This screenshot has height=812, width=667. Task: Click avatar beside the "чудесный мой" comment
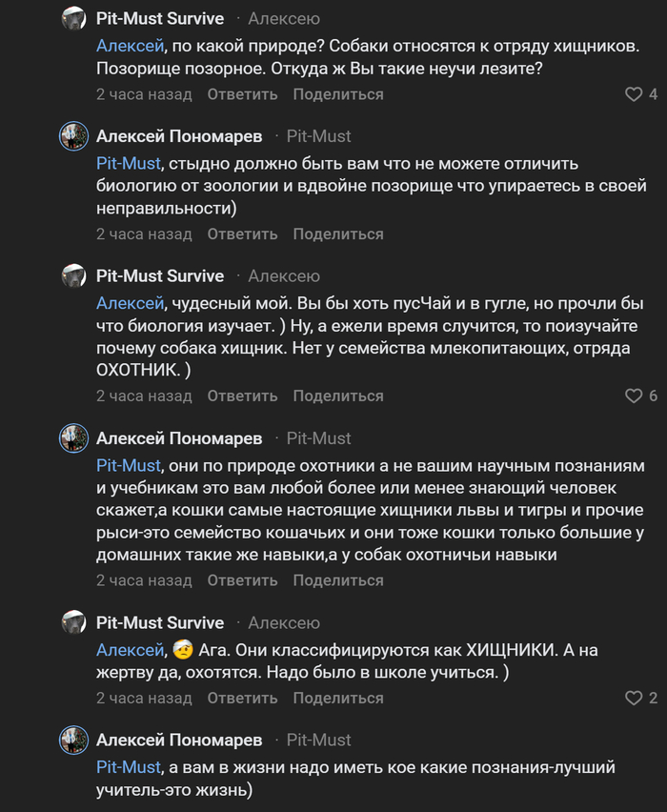pyautogui.click(x=74, y=276)
